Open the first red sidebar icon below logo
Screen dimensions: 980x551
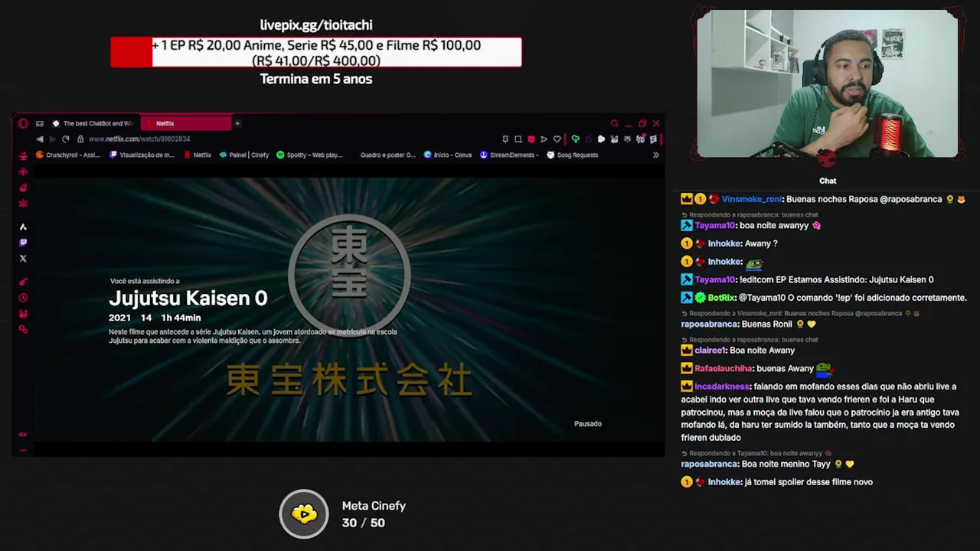coord(23,155)
